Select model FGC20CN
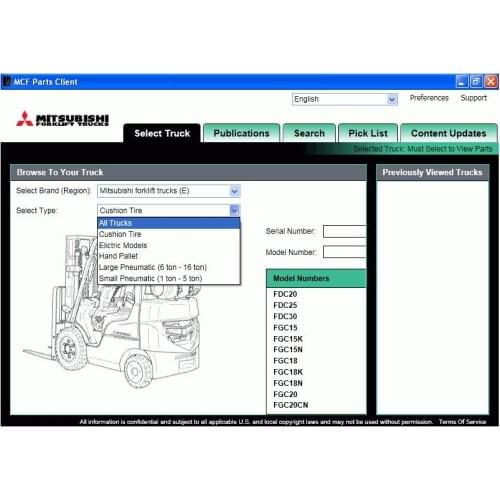Image resolution: width=500 pixels, height=500 pixels. [291, 405]
